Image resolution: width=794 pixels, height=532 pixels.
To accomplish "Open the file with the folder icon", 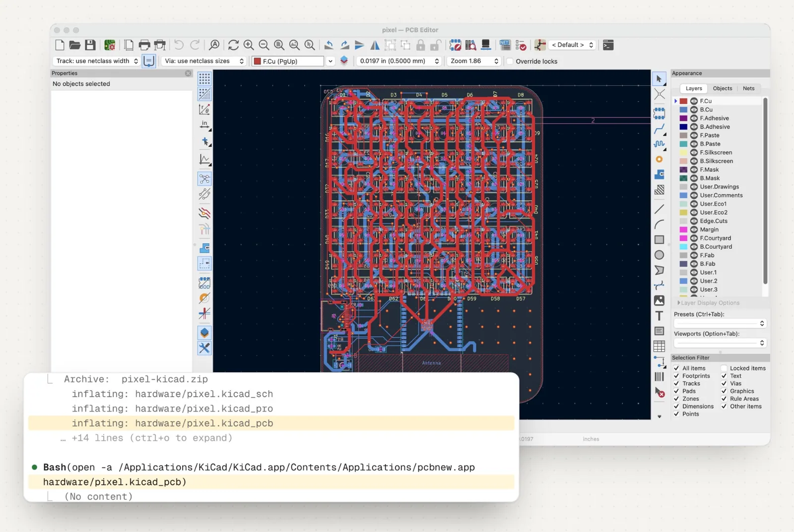I will (x=74, y=45).
